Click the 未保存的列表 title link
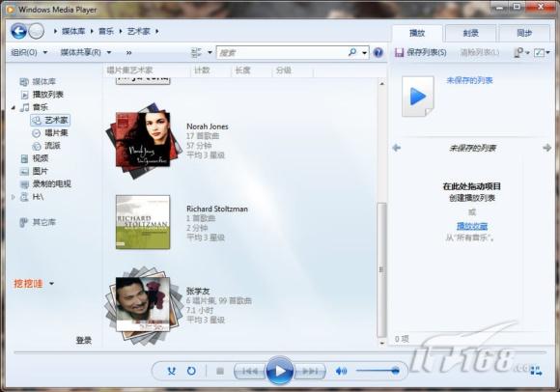 pyautogui.click(x=469, y=80)
